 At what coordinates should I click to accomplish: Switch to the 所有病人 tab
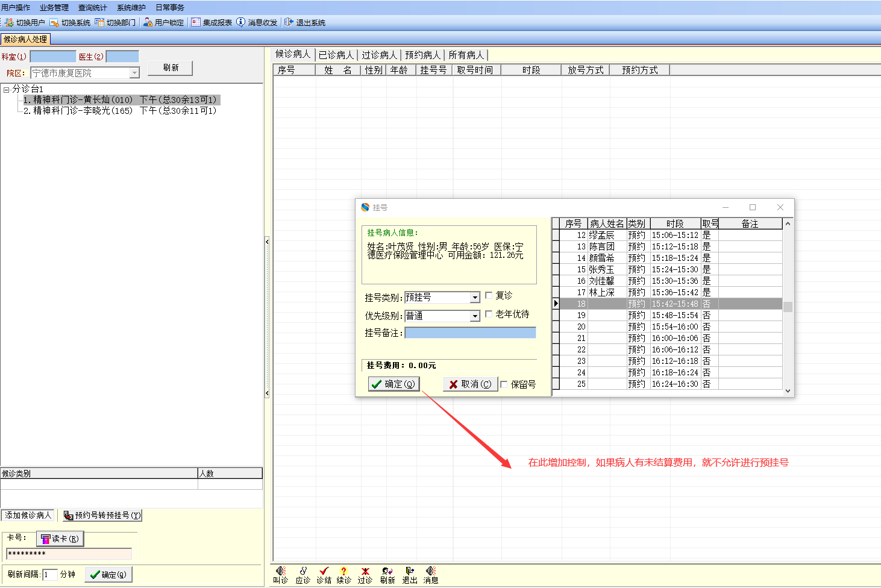coord(466,55)
